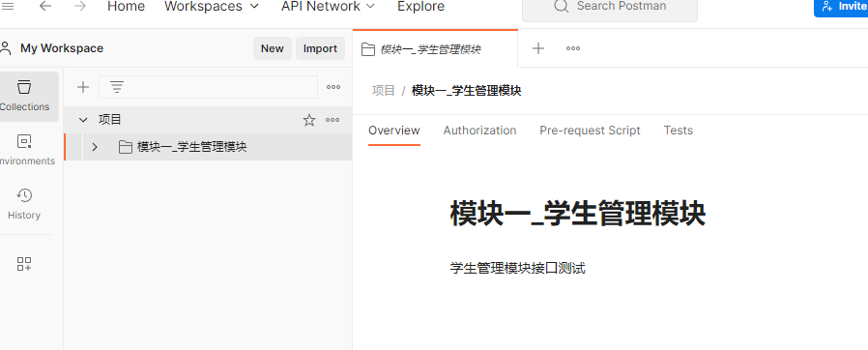This screenshot has width=868, height=350.
Task: Switch to the Authorization tab
Action: (x=480, y=131)
